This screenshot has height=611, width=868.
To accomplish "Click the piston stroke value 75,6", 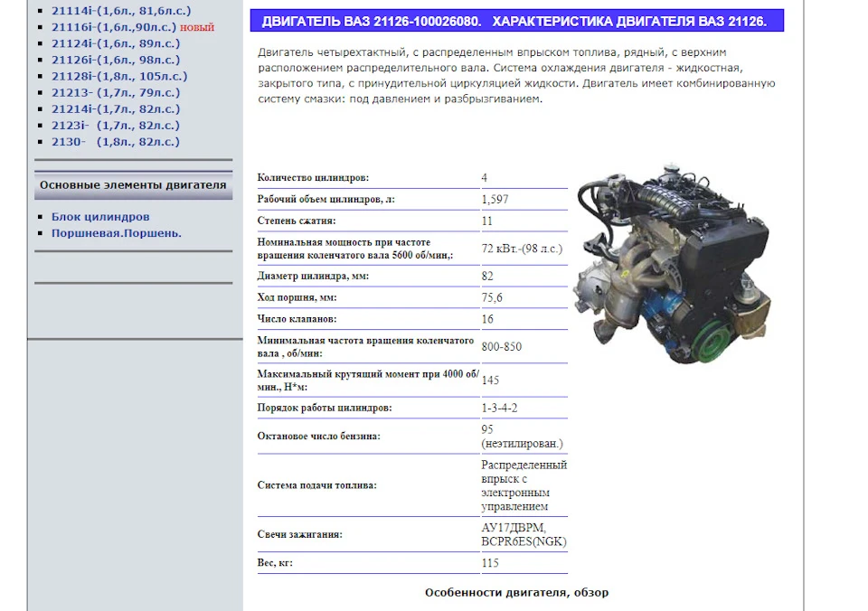I will click(x=492, y=297).
